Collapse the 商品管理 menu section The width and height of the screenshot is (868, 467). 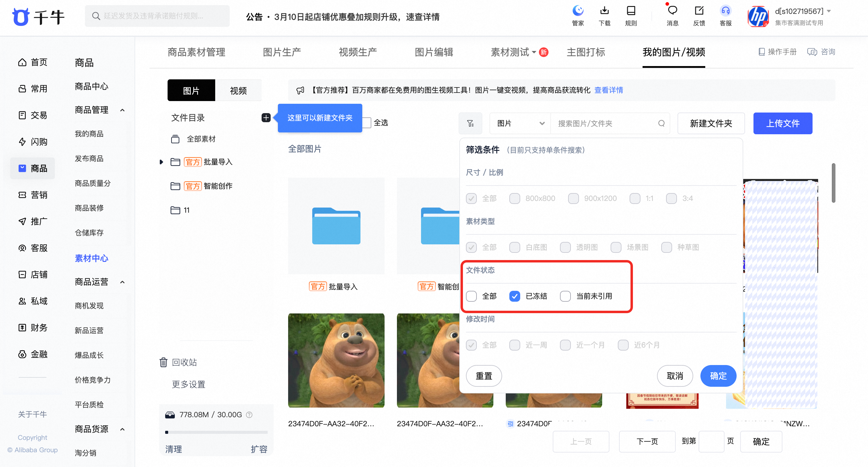(122, 110)
